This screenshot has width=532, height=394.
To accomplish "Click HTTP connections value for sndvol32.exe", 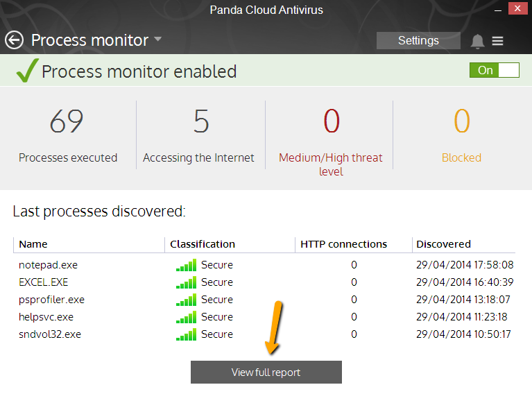I will click(354, 334).
